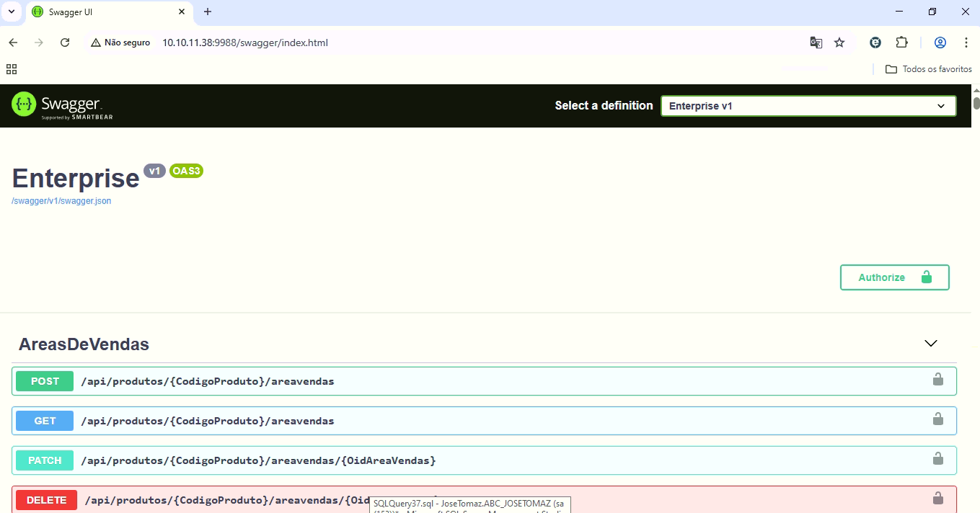Bookmark this page with the star

839,43
